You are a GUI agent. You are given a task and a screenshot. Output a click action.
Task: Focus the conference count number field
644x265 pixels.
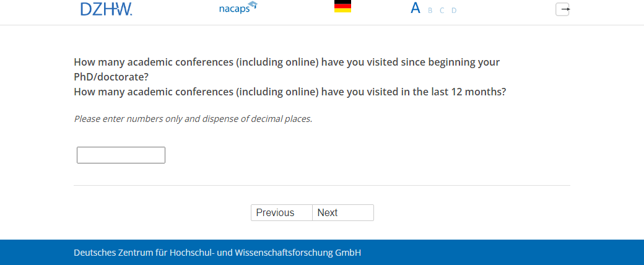tap(121, 155)
